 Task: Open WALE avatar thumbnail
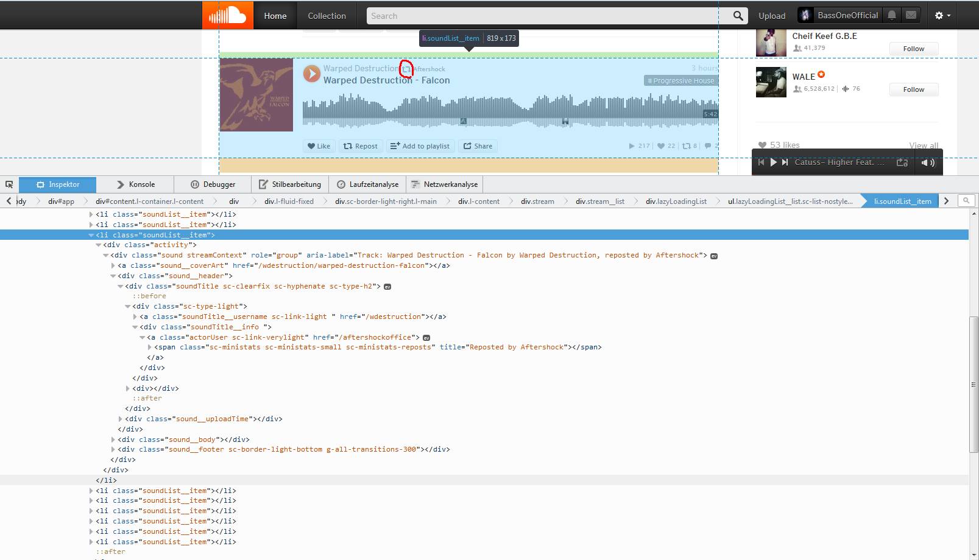pyautogui.click(x=771, y=82)
